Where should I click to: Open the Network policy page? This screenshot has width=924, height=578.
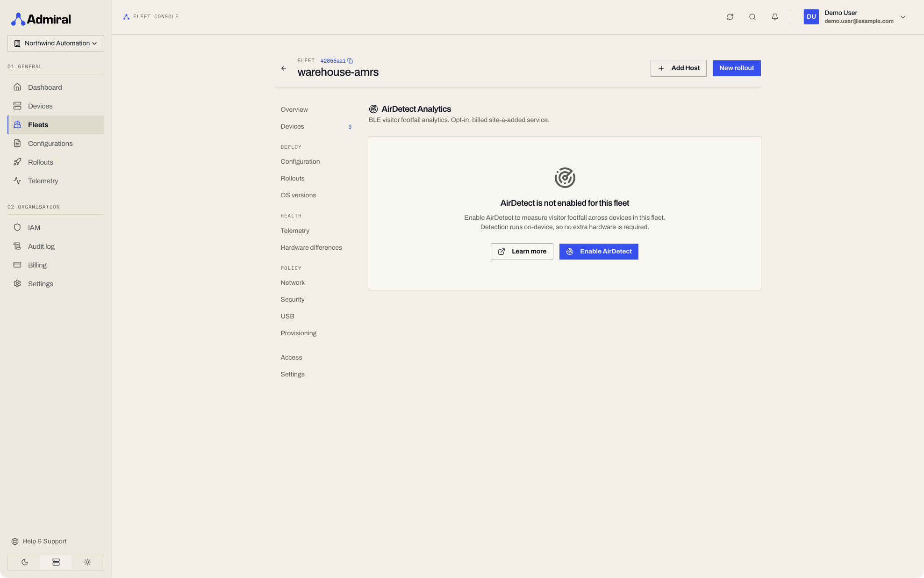316,283
